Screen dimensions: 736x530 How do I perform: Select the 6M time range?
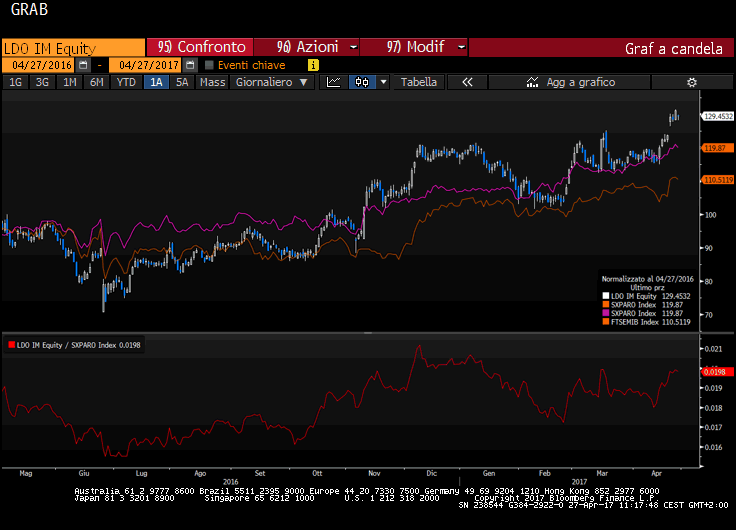point(96,82)
